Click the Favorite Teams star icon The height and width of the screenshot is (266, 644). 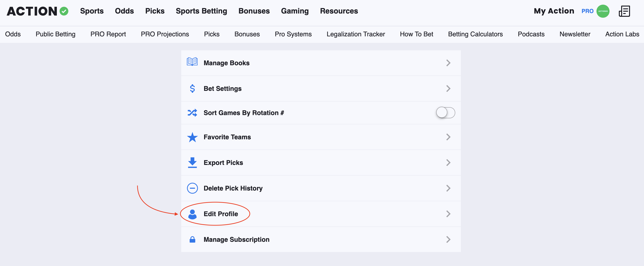point(192,137)
